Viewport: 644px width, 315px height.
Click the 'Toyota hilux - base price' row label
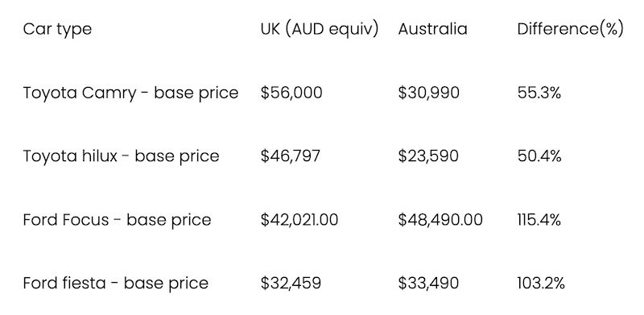pos(122,156)
